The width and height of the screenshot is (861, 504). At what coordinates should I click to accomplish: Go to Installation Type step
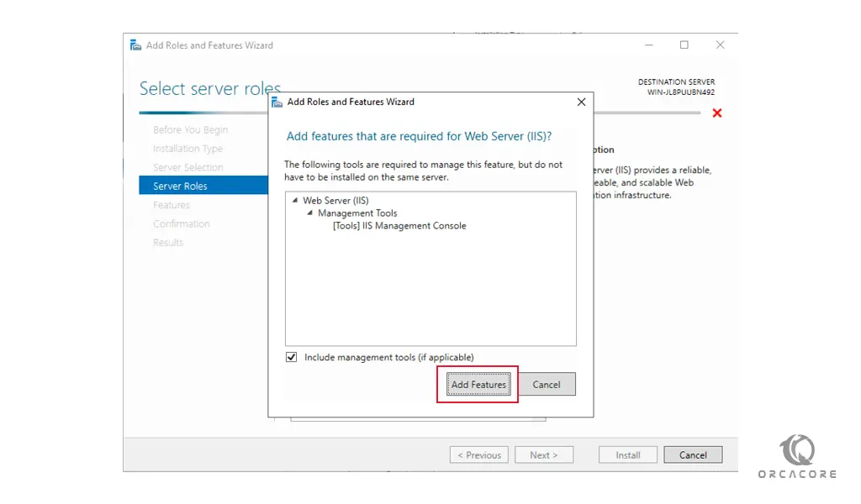click(x=188, y=149)
